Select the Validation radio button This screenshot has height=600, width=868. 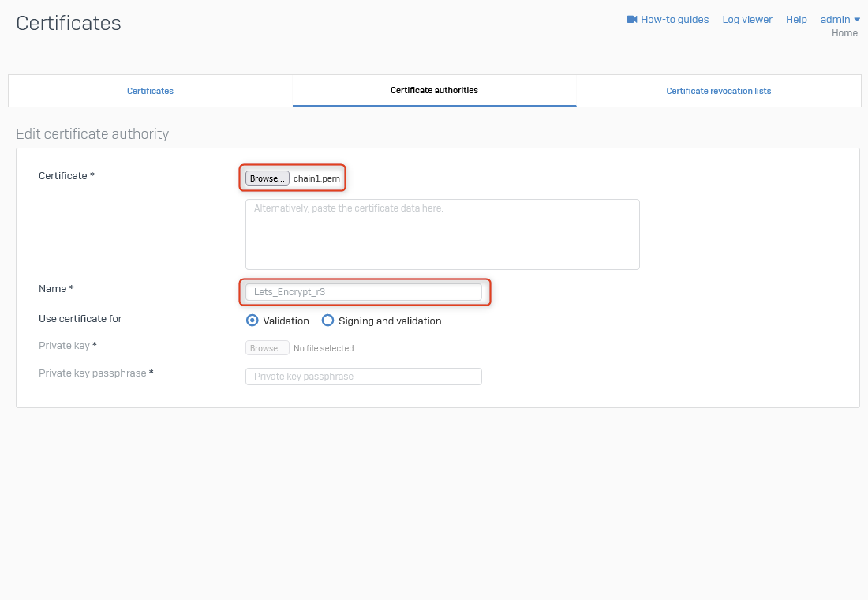coord(253,321)
